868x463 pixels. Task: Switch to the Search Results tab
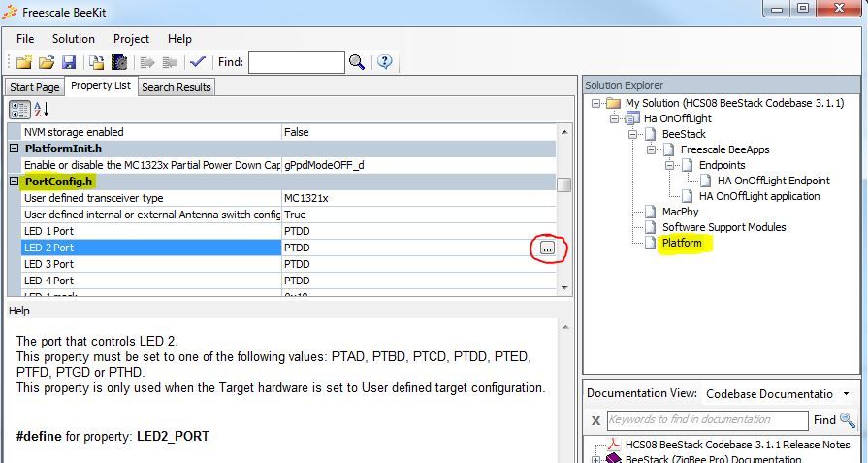pyautogui.click(x=177, y=87)
